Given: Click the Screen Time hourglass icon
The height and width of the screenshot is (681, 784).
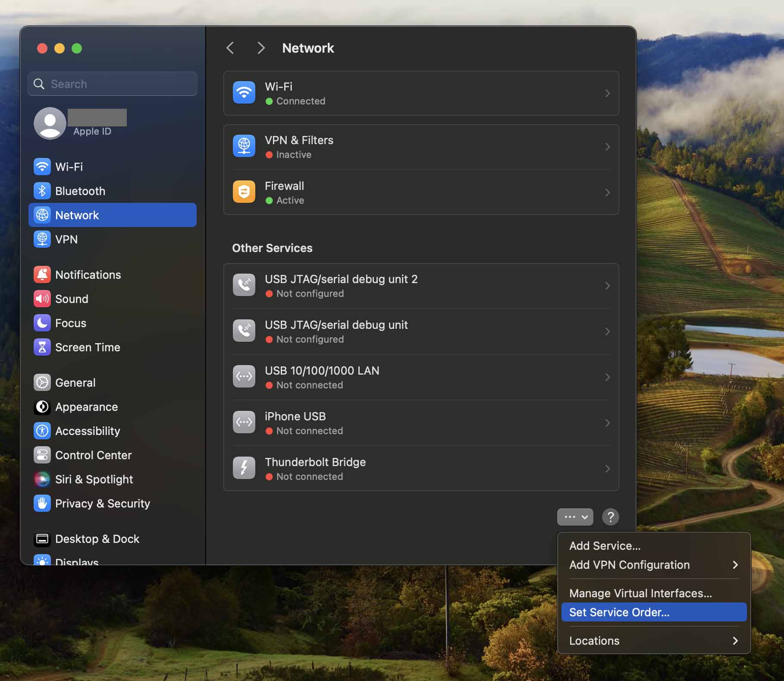Looking at the screenshot, I should point(42,347).
